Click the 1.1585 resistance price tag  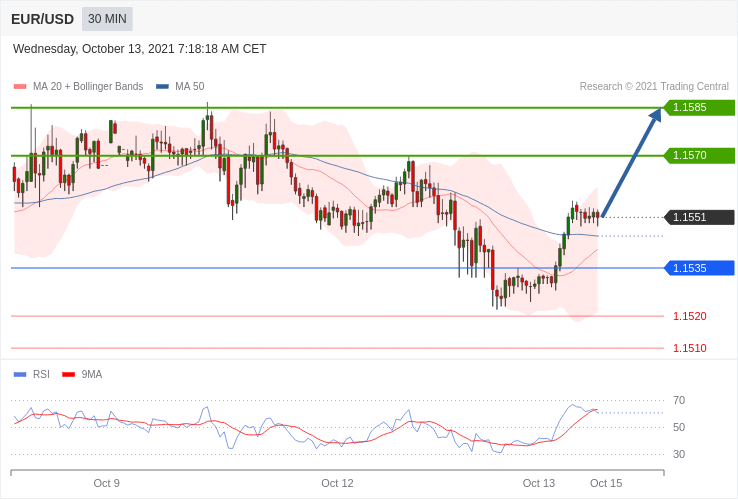699,107
